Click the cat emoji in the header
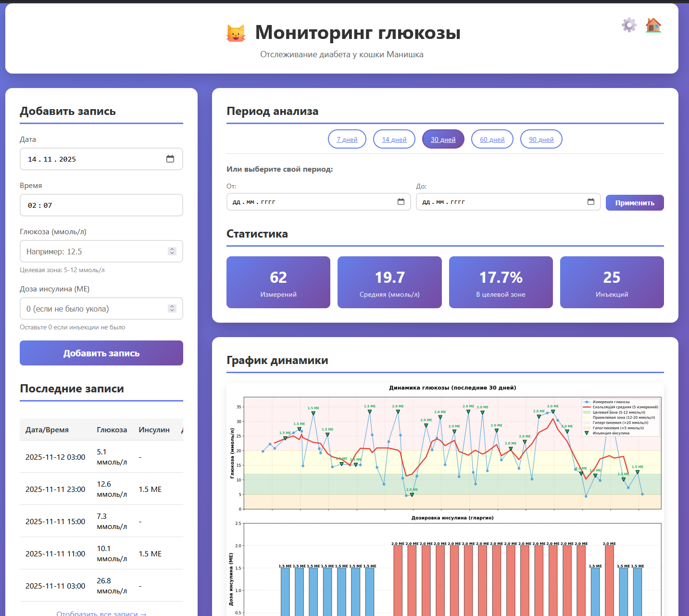The image size is (689, 616). tap(236, 32)
